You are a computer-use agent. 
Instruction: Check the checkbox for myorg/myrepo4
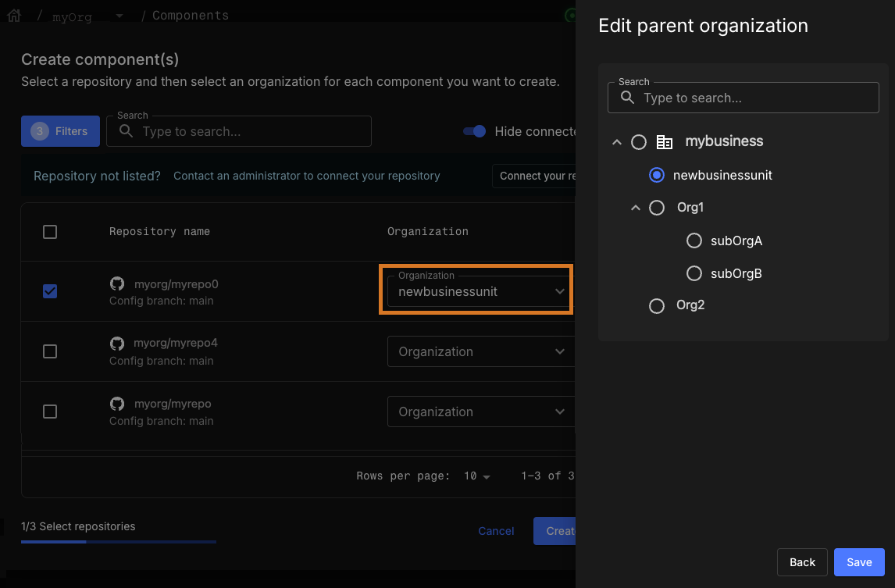pos(50,351)
